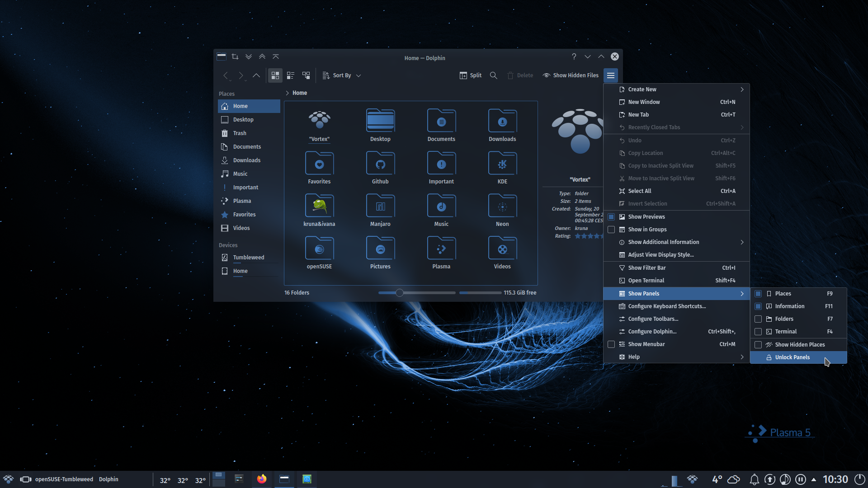The width and height of the screenshot is (868, 488).
Task: Click Unlock Panels in the submenu
Action: (x=798, y=357)
